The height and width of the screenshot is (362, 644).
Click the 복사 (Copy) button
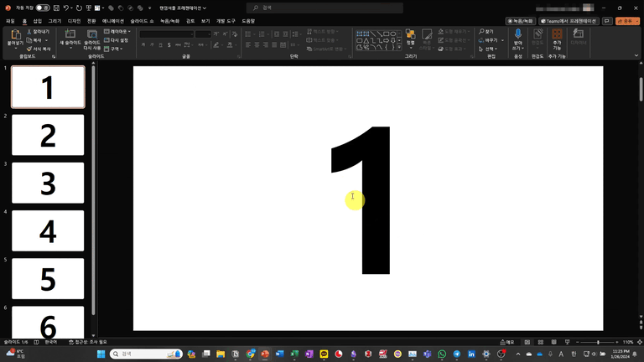[34, 40]
